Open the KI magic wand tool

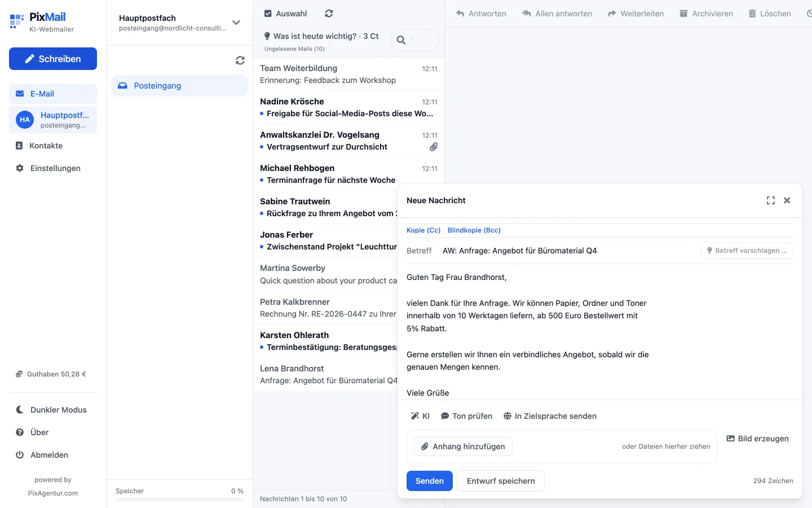421,416
